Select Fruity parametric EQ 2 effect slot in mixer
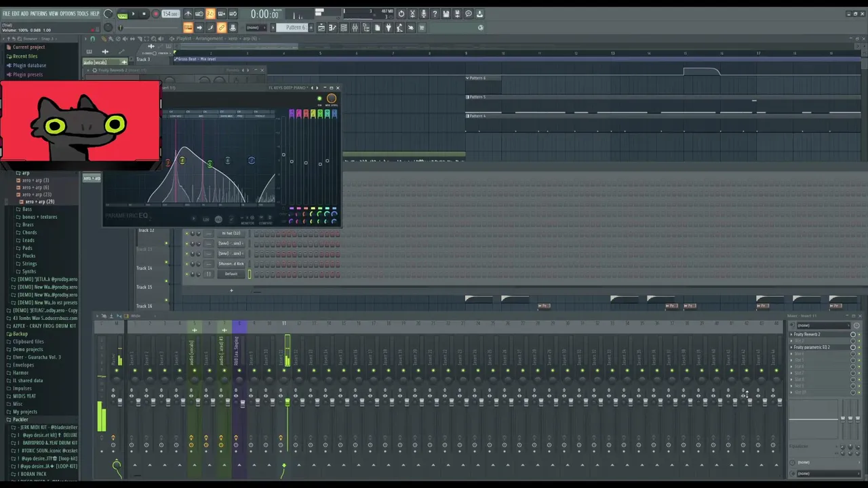 point(820,347)
